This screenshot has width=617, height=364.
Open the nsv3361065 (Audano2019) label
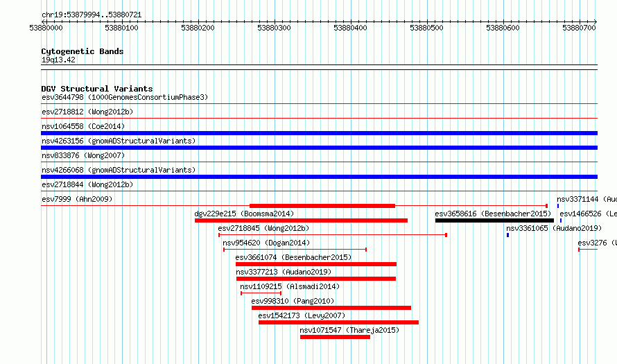click(554, 228)
